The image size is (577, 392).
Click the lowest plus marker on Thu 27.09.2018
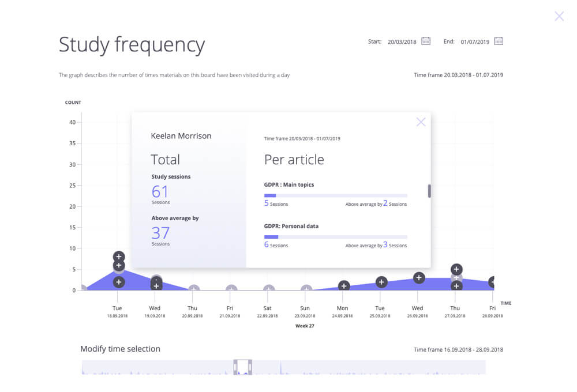(x=456, y=286)
